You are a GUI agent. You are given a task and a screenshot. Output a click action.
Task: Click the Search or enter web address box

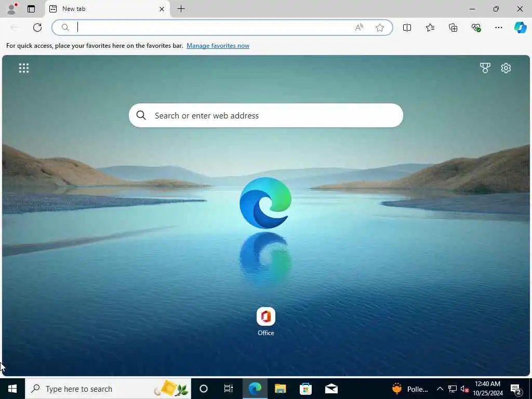(x=266, y=115)
